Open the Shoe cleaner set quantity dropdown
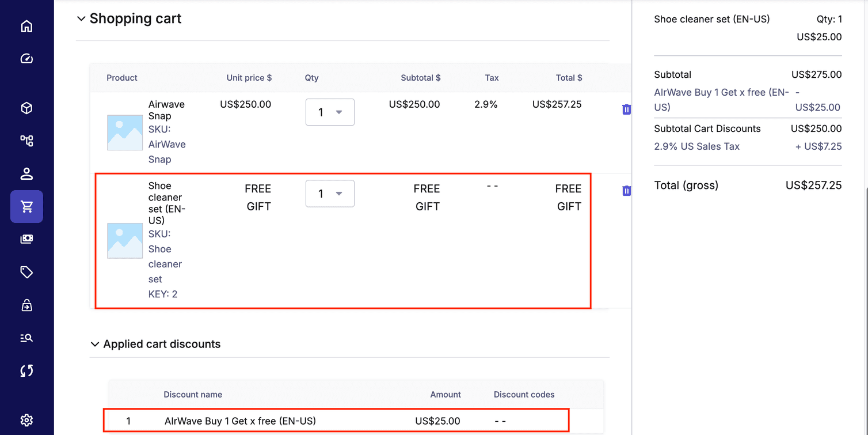868x435 pixels. pos(330,194)
